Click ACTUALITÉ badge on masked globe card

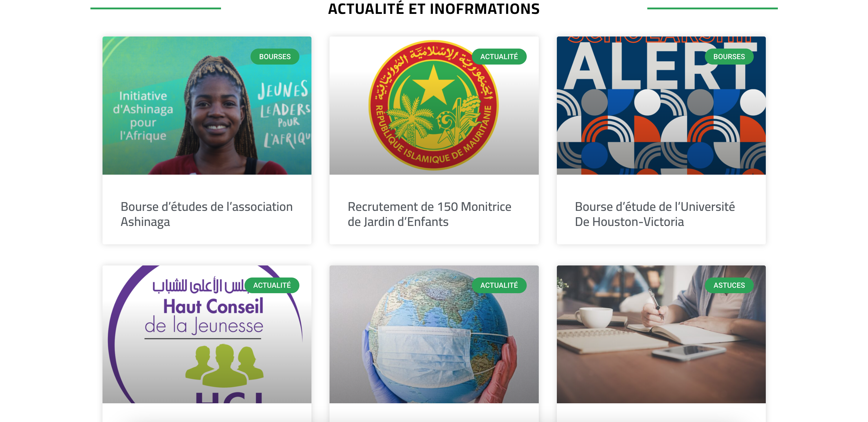(499, 285)
